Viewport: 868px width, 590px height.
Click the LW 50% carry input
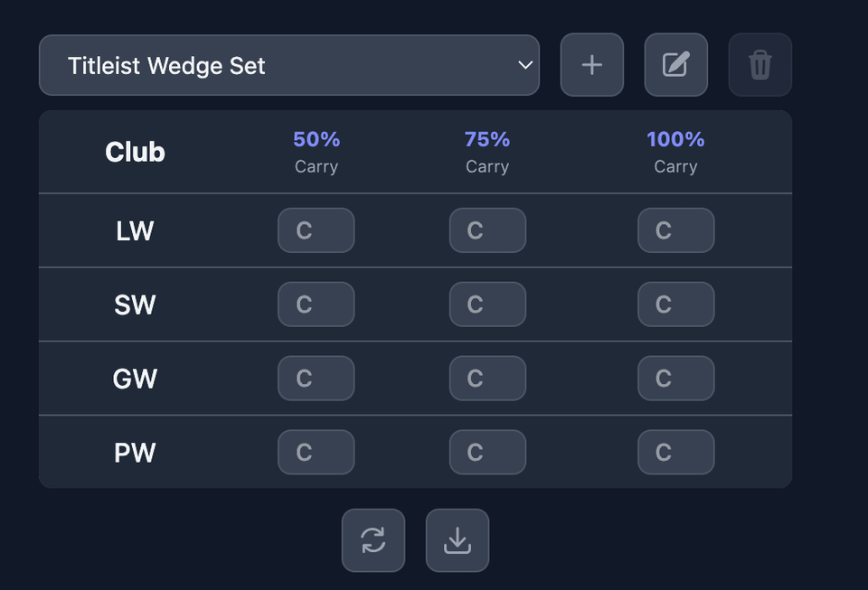tap(316, 230)
